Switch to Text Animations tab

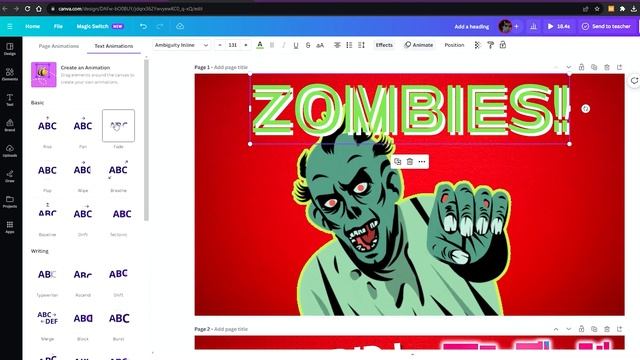pyautogui.click(x=114, y=46)
